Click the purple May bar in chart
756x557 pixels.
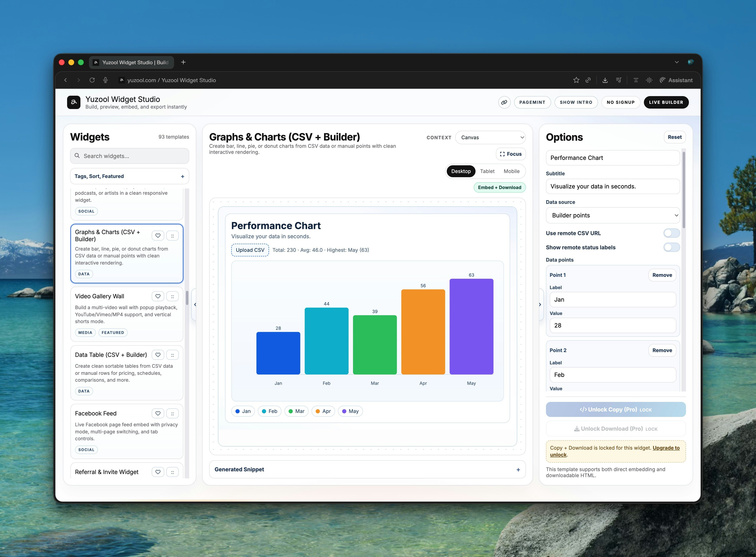click(471, 326)
